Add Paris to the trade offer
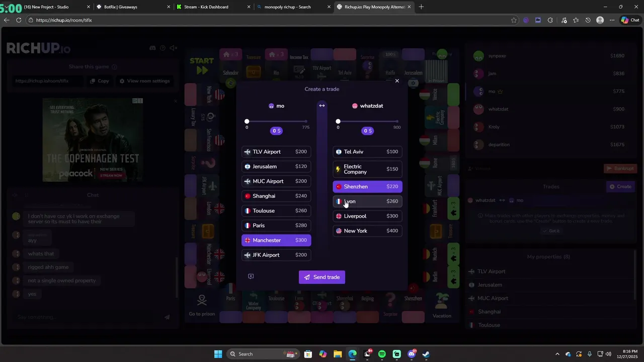The width and height of the screenshot is (644, 362). [x=276, y=225]
